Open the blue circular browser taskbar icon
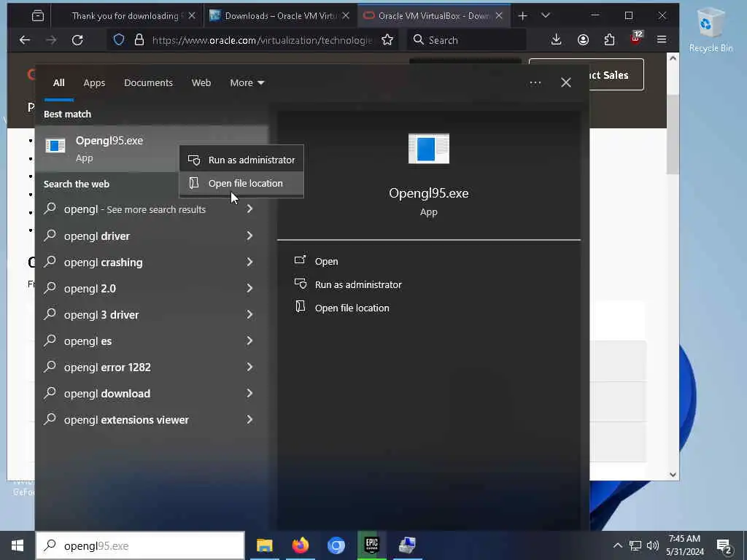This screenshot has height=560, width=747. [336, 545]
